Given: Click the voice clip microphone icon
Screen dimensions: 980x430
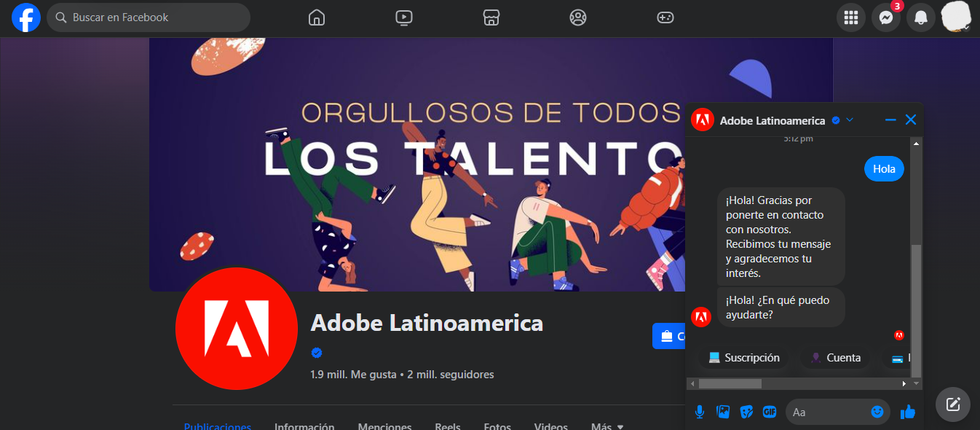Looking at the screenshot, I should (x=700, y=412).
